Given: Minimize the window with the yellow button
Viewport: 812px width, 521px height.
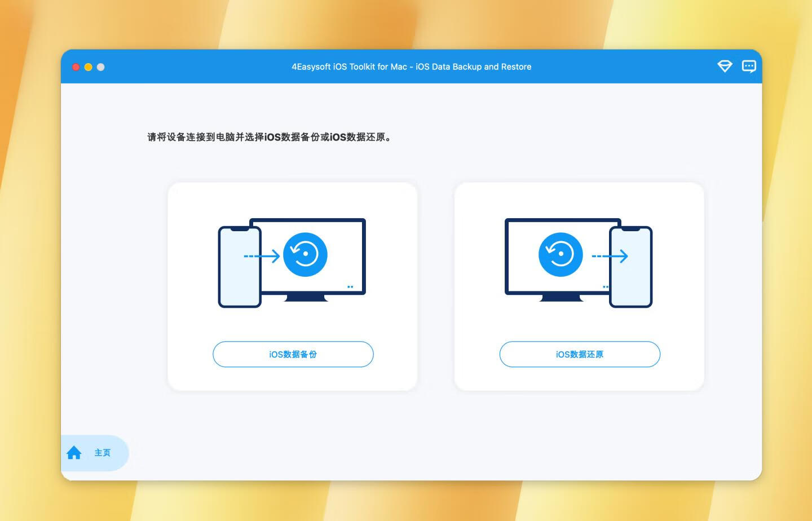Looking at the screenshot, I should pos(88,67).
